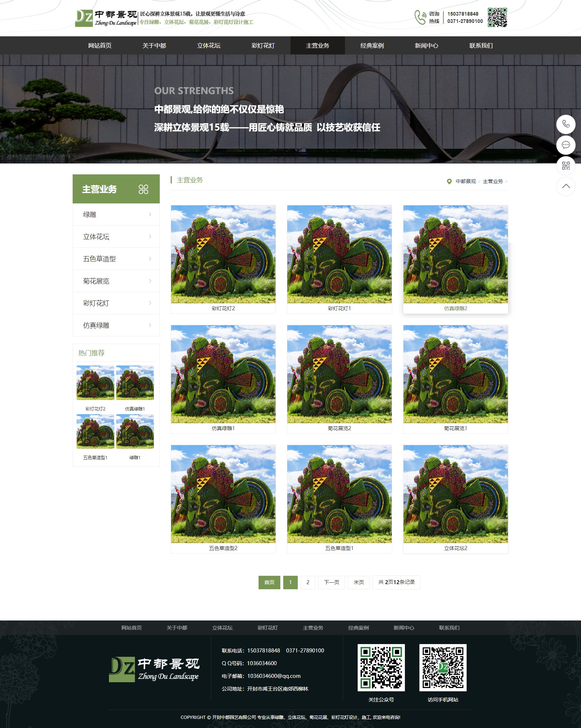Click 中都景观 breadcrumb link

point(466,182)
